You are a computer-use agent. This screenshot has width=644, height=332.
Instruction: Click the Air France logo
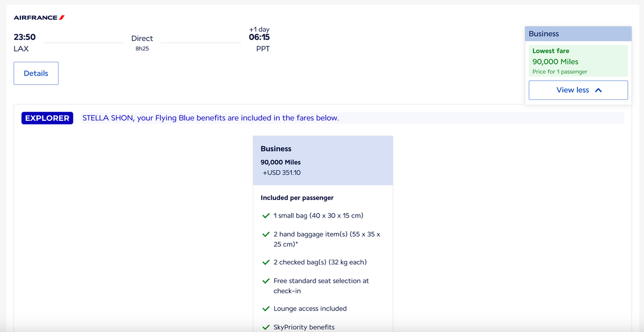coord(39,18)
